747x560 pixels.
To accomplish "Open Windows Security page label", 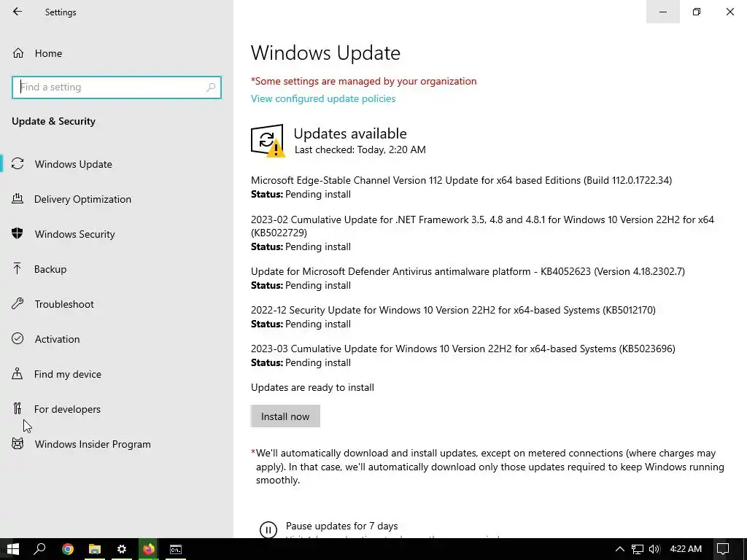I will (x=75, y=234).
